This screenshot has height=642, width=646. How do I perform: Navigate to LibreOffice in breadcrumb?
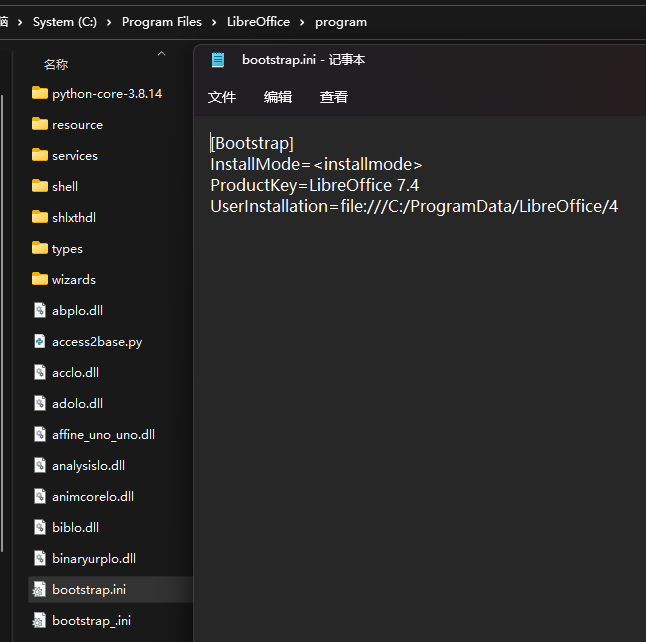pos(258,22)
